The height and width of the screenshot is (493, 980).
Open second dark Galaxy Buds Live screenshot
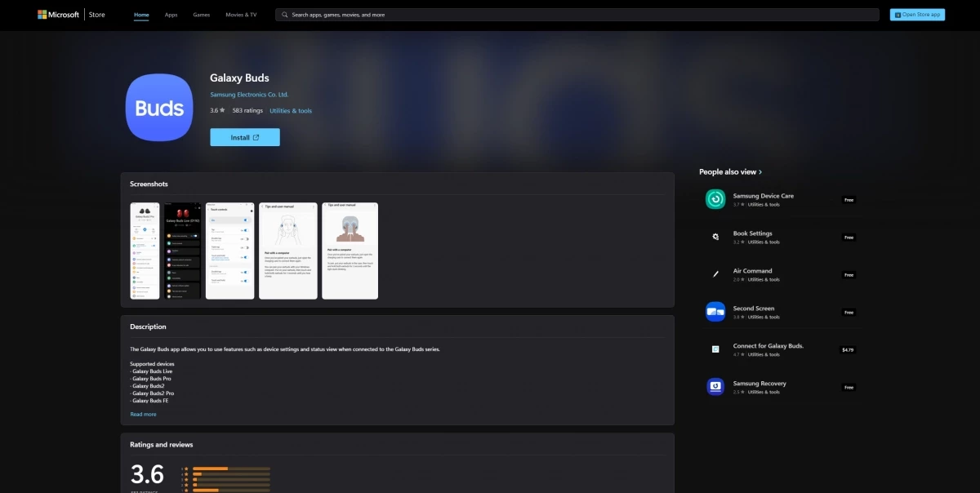(183, 251)
